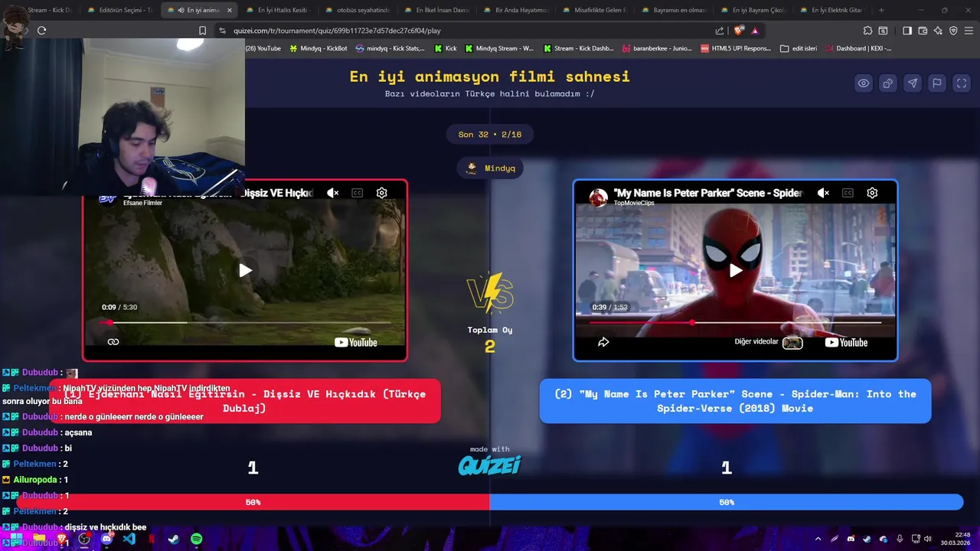
Task: Play the Peter Parker scene video
Action: [735, 270]
